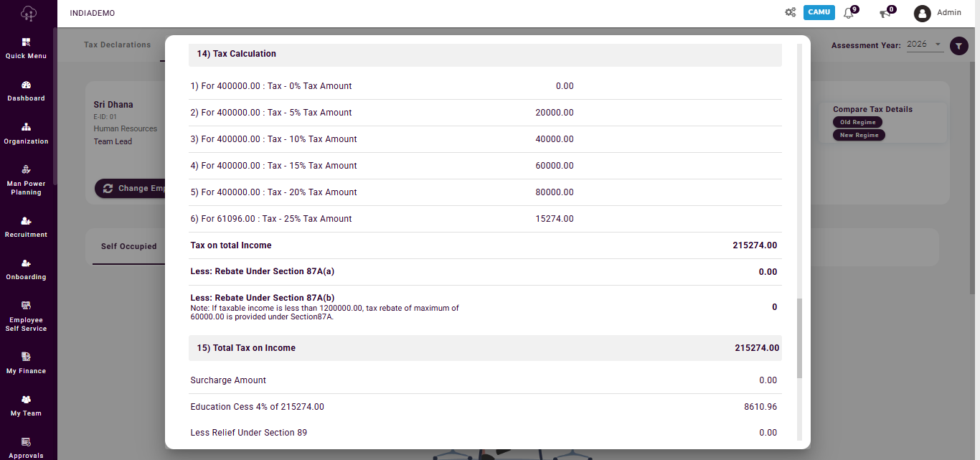
Task: Click the notifications bell icon
Action: click(x=849, y=13)
